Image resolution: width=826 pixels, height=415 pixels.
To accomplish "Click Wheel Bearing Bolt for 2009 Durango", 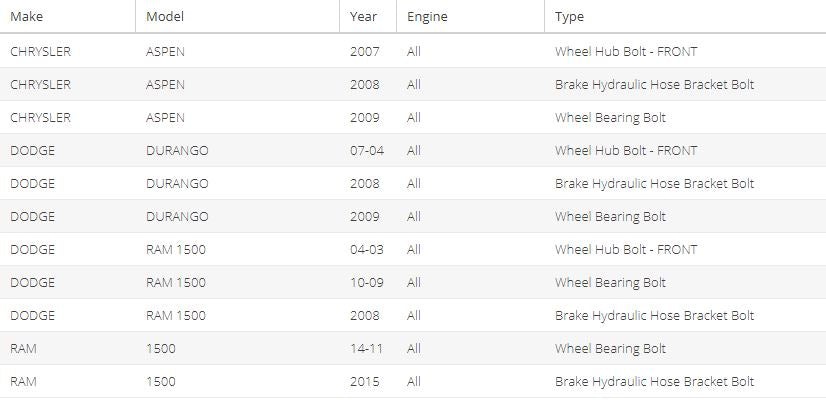I will (x=610, y=216).
